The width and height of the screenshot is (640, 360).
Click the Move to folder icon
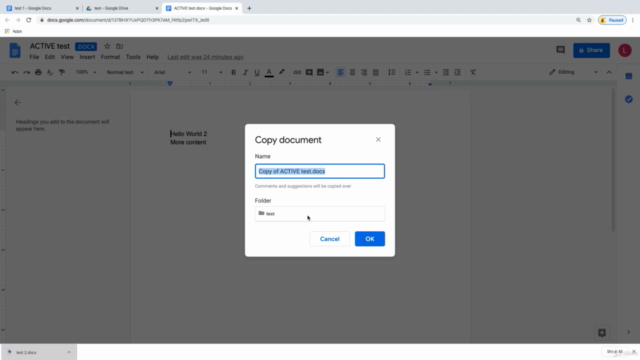120,47
